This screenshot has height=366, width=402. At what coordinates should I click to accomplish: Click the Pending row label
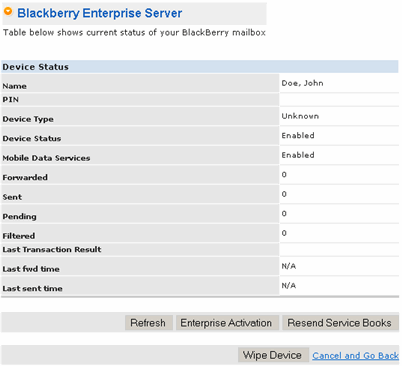(19, 217)
